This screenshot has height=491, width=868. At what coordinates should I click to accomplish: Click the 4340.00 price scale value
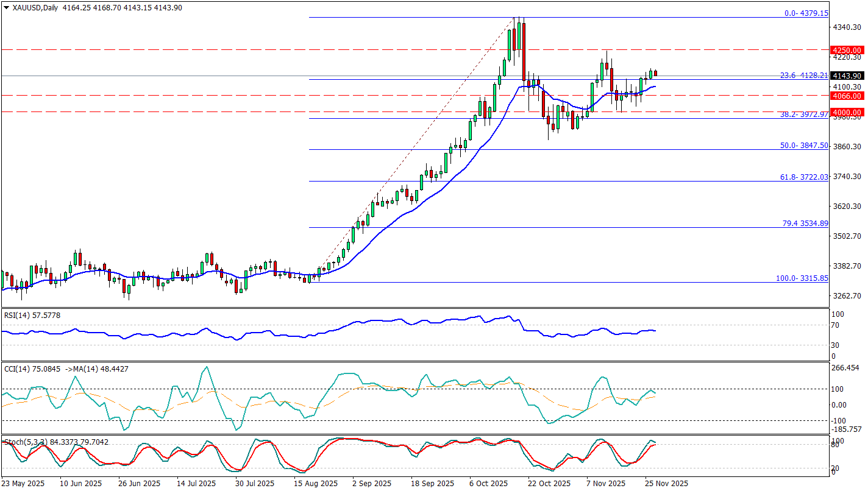(847, 27)
